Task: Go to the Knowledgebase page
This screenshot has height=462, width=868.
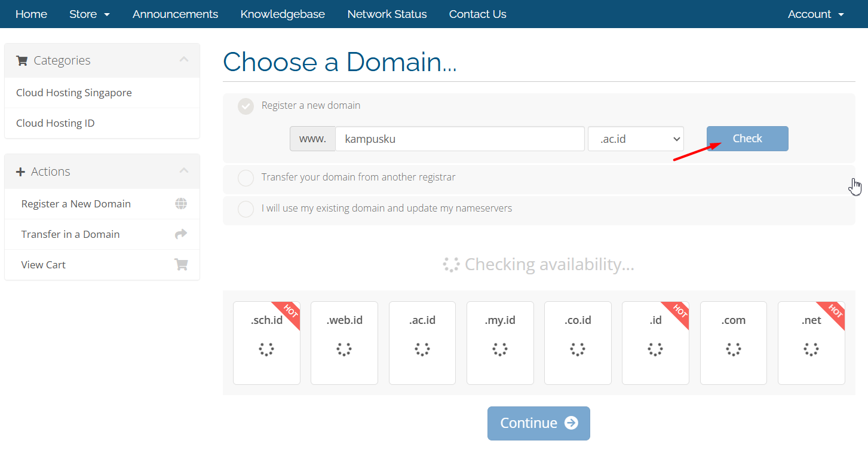Action: click(x=283, y=14)
